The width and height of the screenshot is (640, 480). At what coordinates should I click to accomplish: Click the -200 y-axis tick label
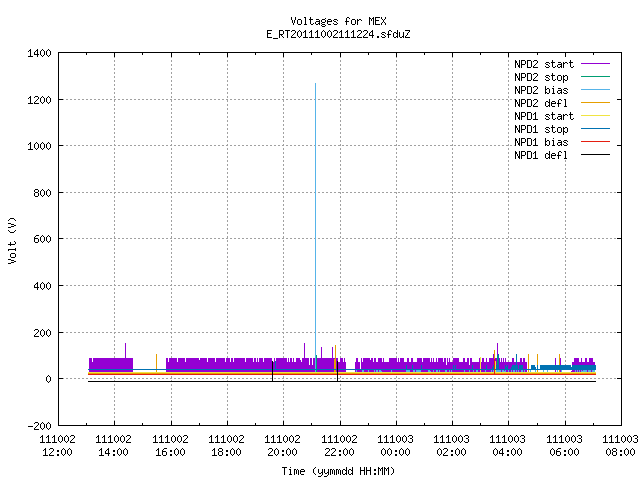[39, 426]
